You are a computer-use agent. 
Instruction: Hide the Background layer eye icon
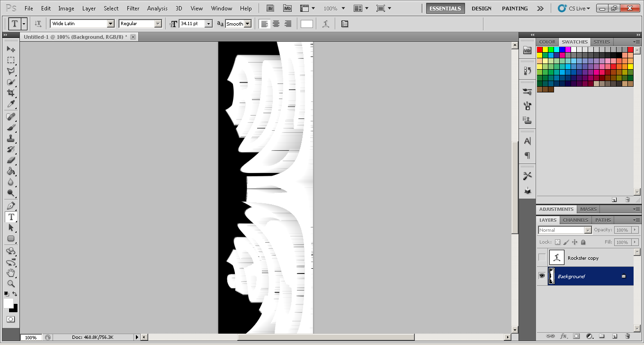pos(542,276)
